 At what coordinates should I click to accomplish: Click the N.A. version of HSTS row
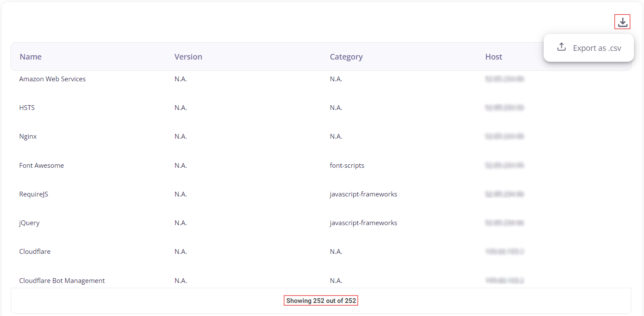[181, 108]
